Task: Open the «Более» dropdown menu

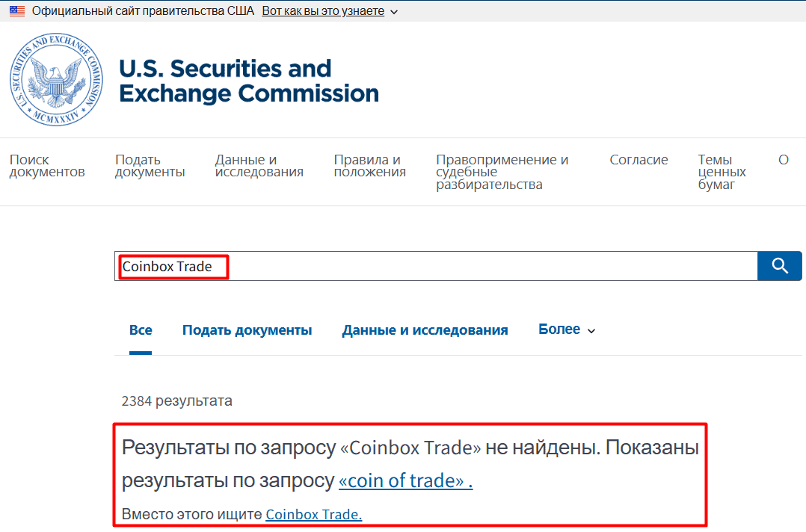Action: click(559, 329)
